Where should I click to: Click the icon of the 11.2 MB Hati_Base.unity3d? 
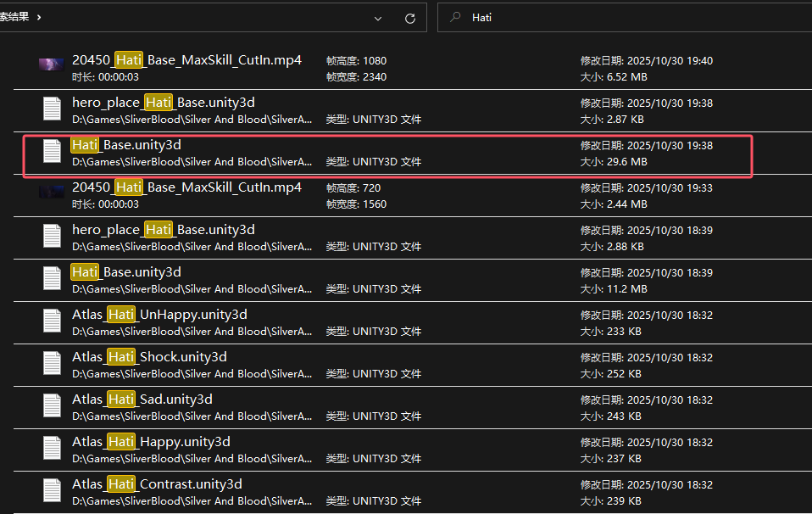[53, 279]
